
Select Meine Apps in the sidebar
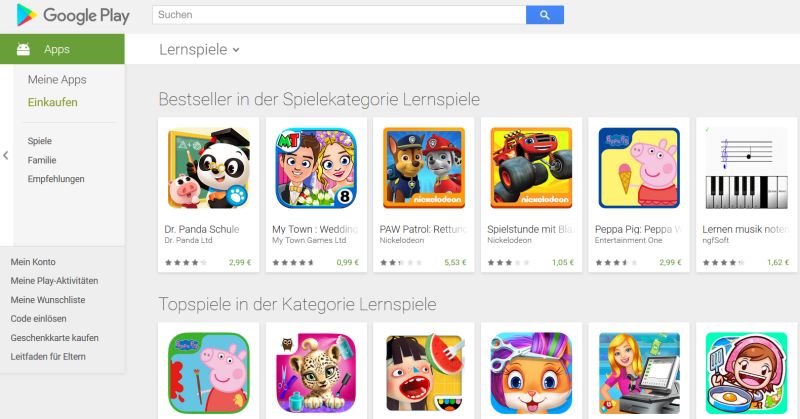coord(57,80)
